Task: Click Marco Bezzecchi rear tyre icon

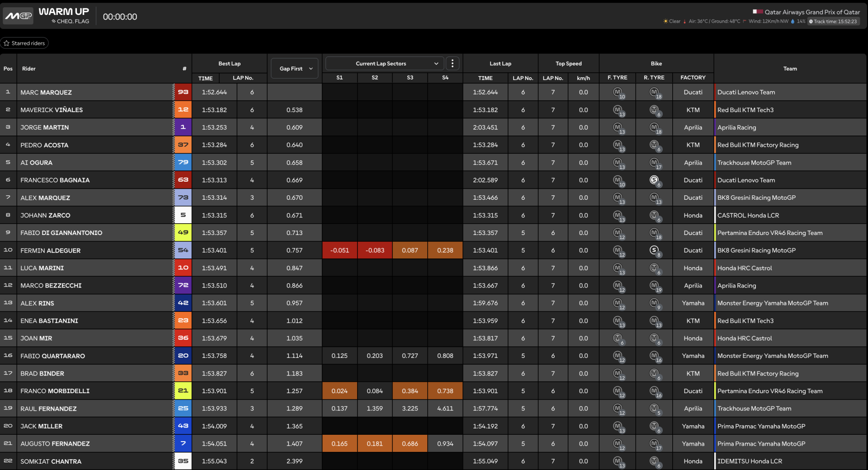Action: coord(655,286)
